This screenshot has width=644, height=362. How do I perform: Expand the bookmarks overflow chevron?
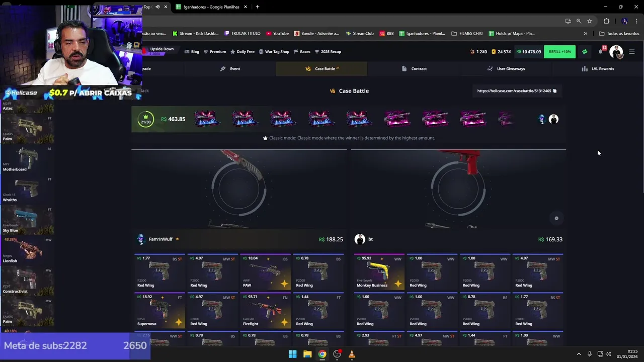tap(585, 34)
